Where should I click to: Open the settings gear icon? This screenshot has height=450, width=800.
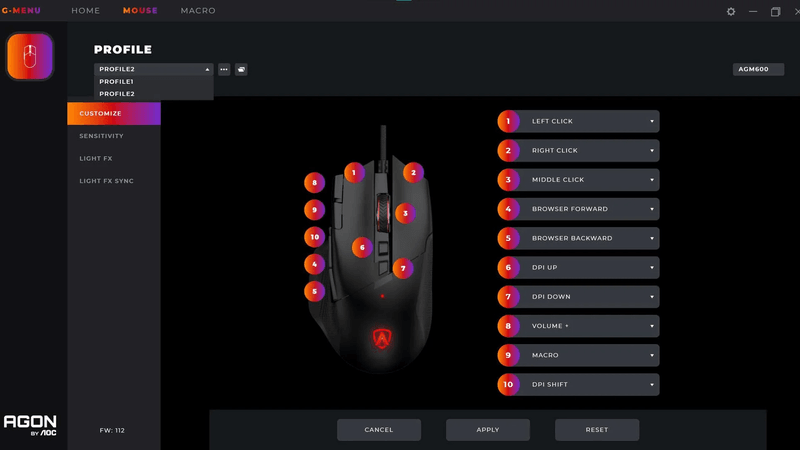pyautogui.click(x=731, y=12)
